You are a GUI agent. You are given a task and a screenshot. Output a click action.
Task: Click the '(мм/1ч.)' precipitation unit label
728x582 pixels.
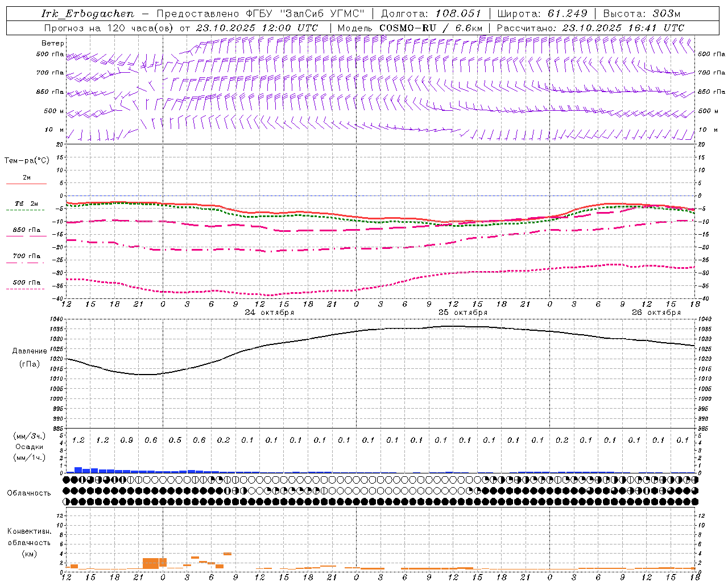point(30,458)
